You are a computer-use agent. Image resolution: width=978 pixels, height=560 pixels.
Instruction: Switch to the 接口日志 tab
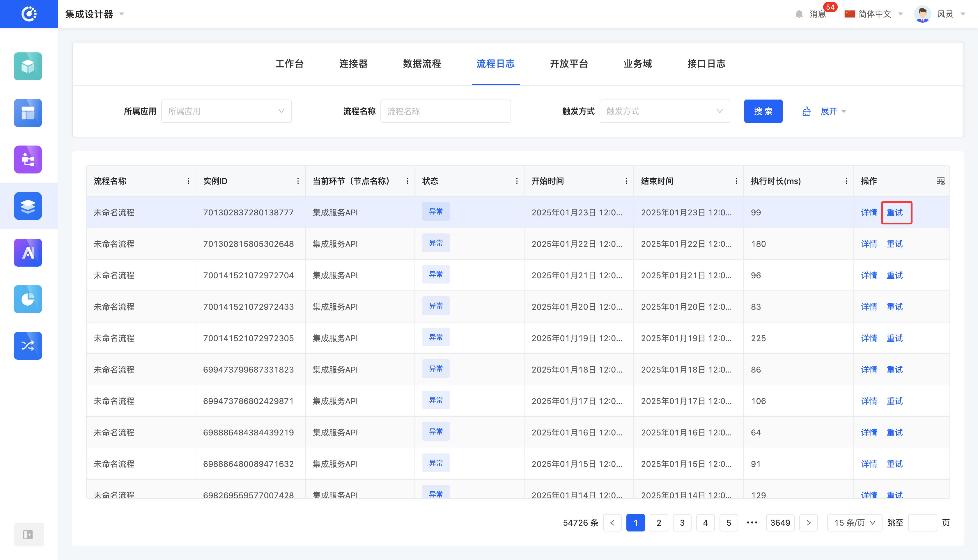(x=706, y=64)
